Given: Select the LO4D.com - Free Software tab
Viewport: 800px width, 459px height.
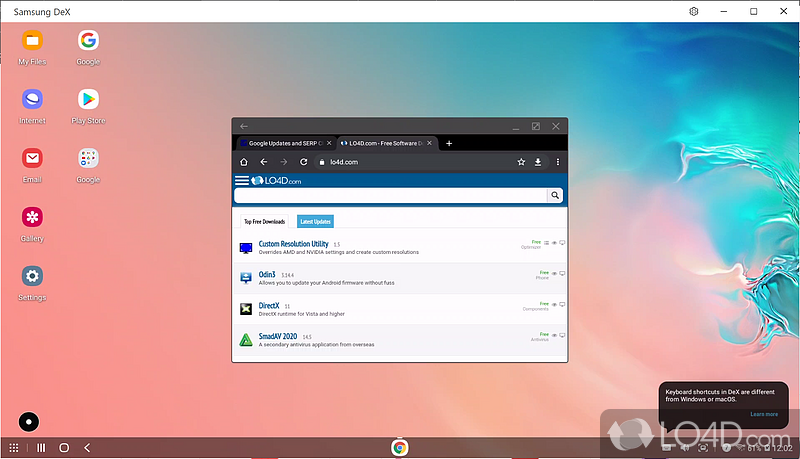Looking at the screenshot, I should pos(386,143).
